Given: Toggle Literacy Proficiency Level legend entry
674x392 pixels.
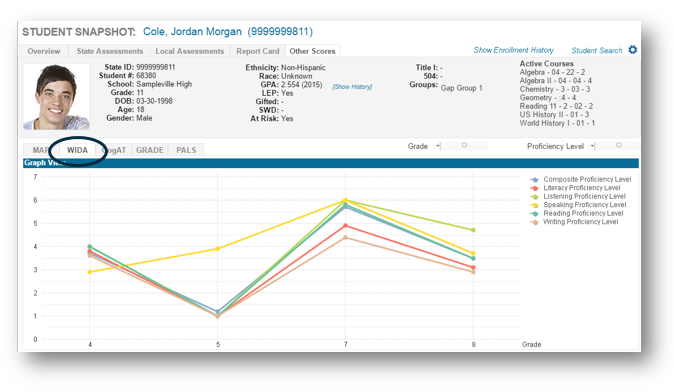Looking at the screenshot, I should (x=576, y=188).
